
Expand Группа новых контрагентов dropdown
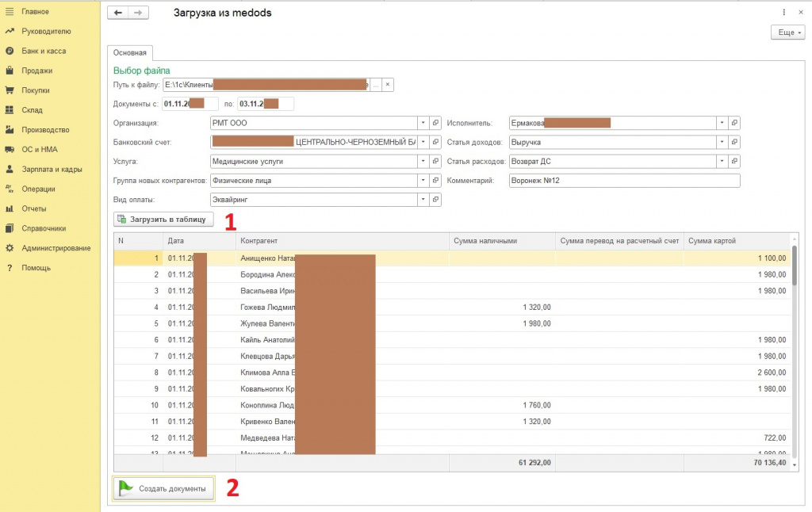[x=423, y=180]
